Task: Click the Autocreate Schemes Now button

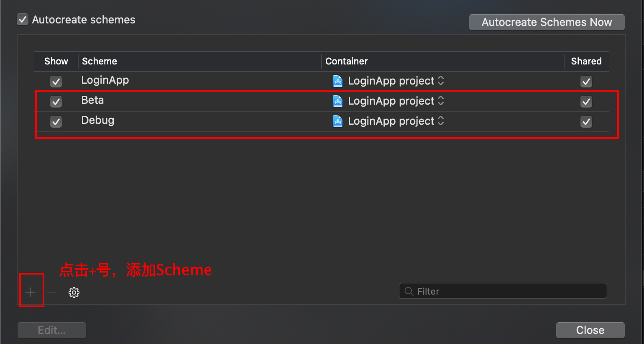Action: 547,22
